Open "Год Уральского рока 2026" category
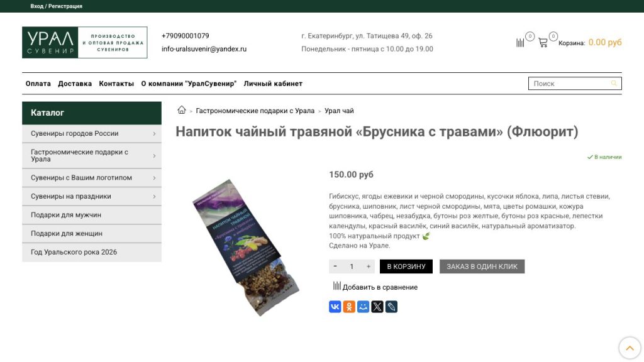The width and height of the screenshot is (644, 362). click(x=92, y=252)
